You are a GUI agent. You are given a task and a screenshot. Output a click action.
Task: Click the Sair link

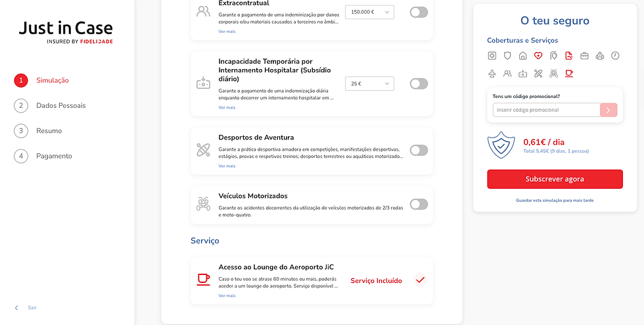point(32,308)
